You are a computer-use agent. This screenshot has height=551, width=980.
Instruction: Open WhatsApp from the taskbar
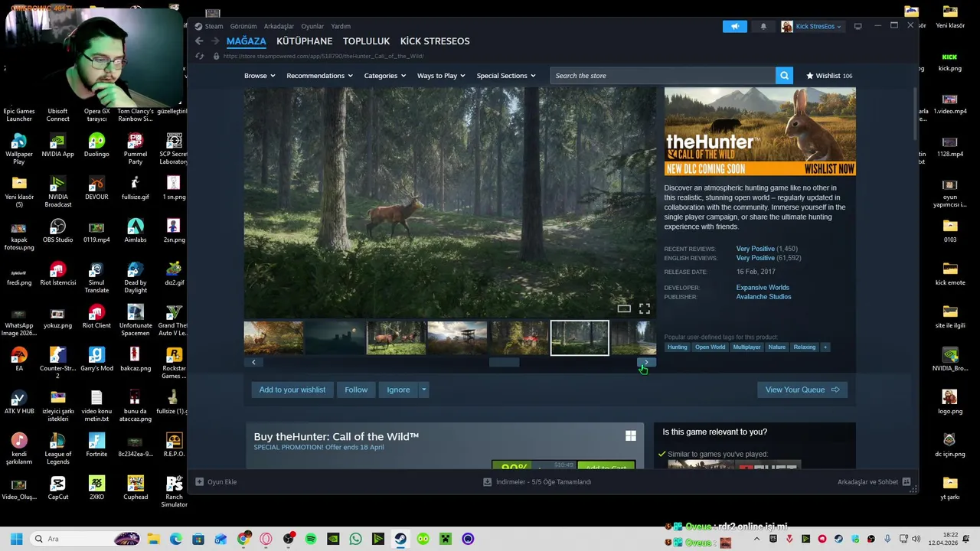point(355,539)
